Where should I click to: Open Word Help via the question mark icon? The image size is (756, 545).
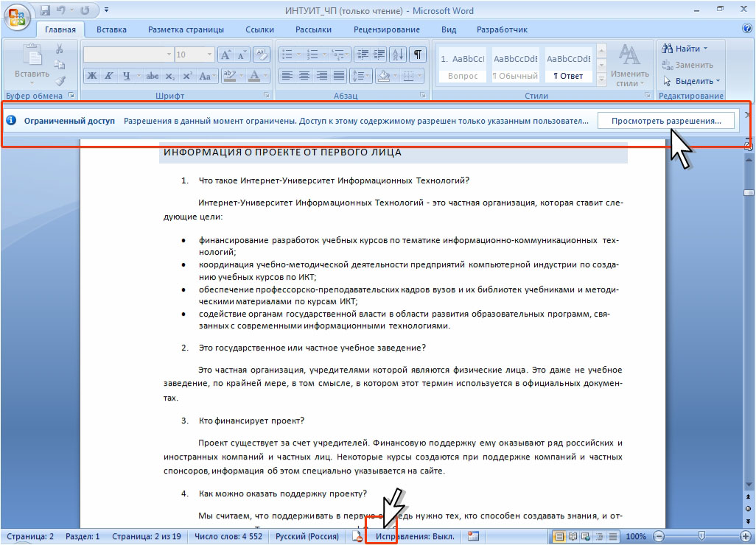pyautogui.click(x=747, y=29)
